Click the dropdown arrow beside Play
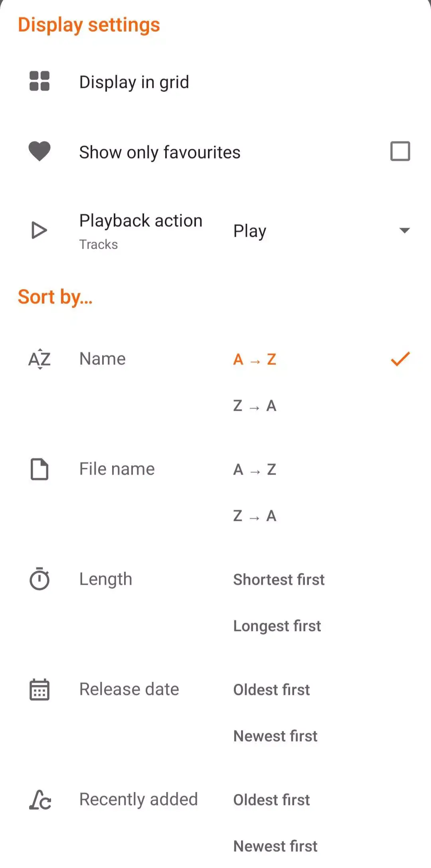431x868 pixels. [405, 230]
